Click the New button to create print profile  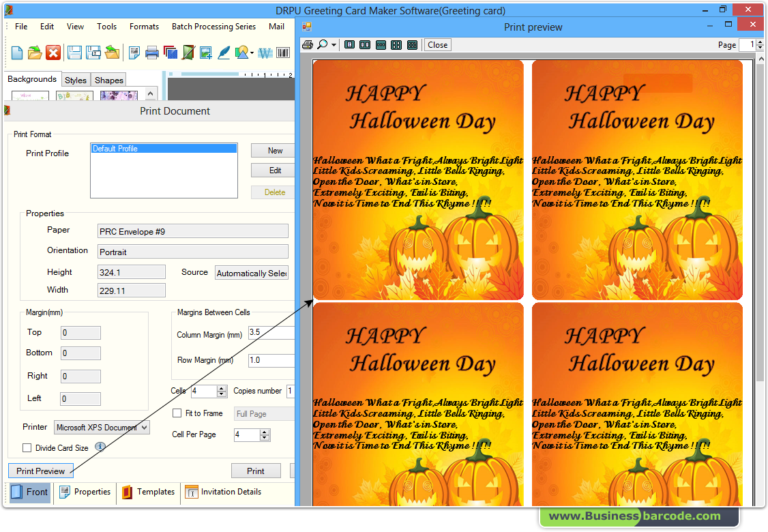(x=272, y=150)
